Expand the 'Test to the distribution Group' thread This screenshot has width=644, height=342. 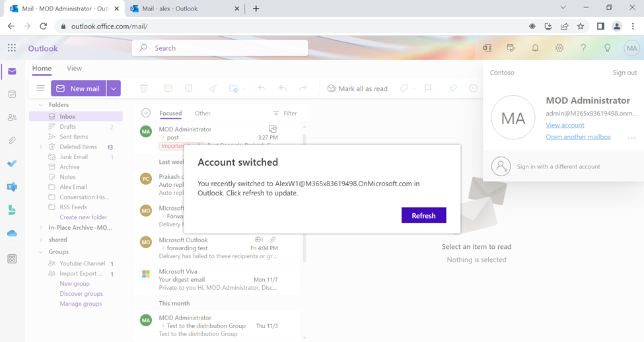point(163,325)
